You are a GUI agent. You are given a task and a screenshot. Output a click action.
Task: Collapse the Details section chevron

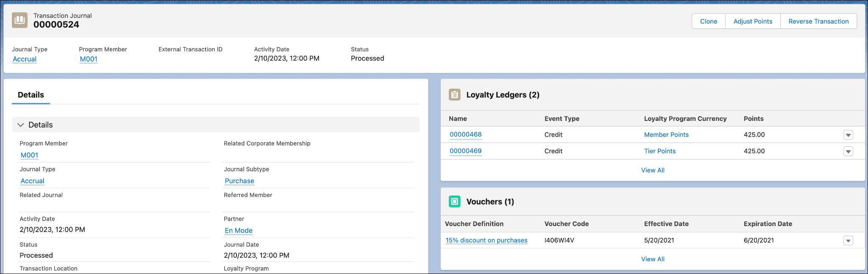pyautogui.click(x=20, y=125)
